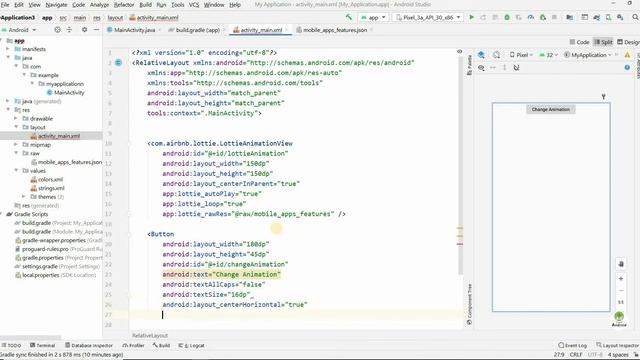Click the Apply Changes icon in toolbar
This screenshot has width=640, height=360.
tap(483, 17)
